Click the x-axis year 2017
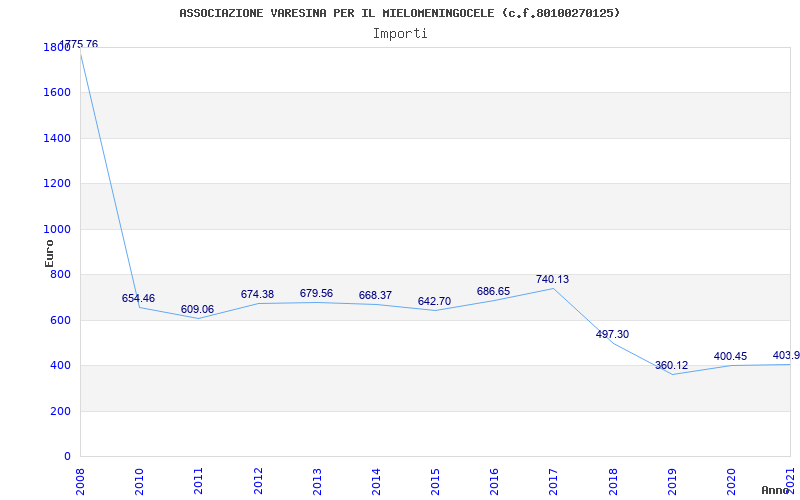The height and width of the screenshot is (500, 800). pos(554,482)
